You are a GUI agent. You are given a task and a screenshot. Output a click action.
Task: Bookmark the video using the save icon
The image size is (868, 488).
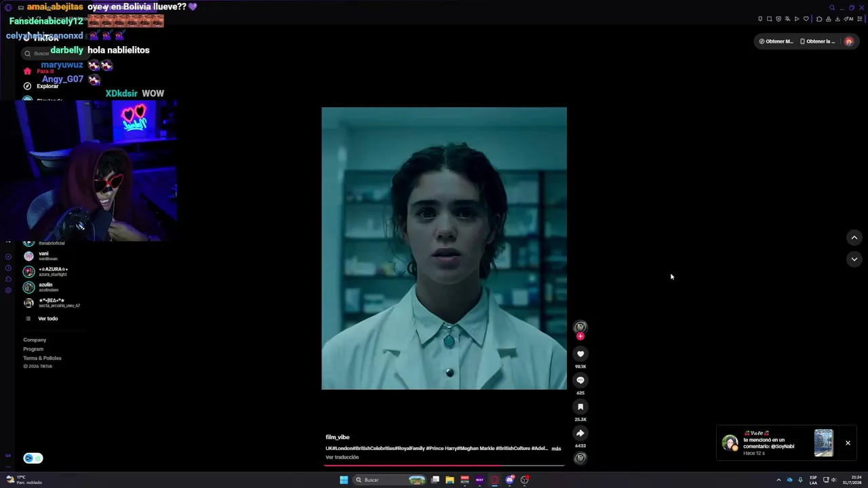(x=580, y=407)
